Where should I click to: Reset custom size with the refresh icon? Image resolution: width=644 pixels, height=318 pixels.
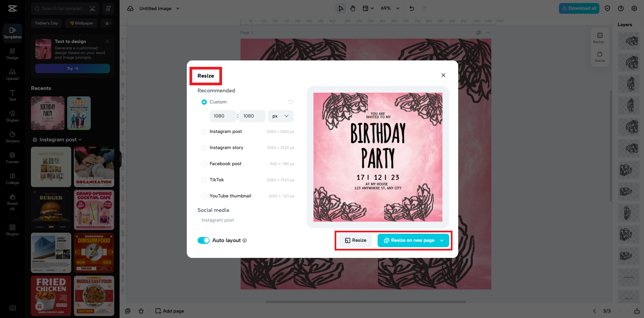[291, 102]
